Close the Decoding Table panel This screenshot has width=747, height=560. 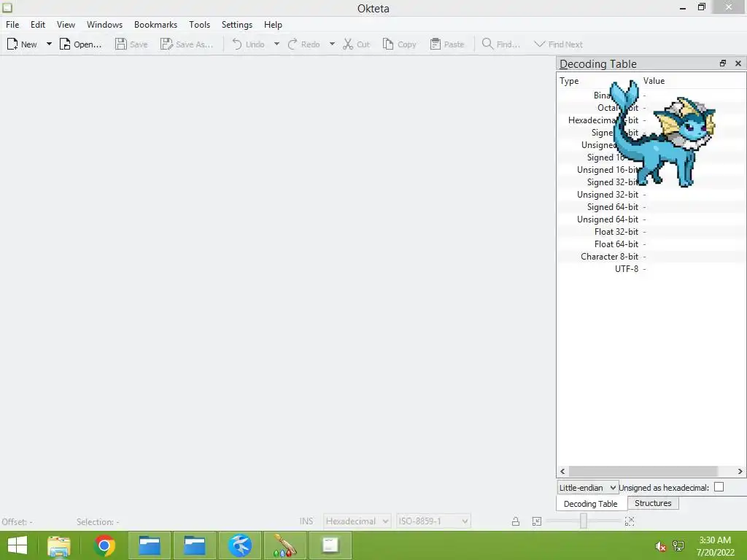(x=738, y=63)
